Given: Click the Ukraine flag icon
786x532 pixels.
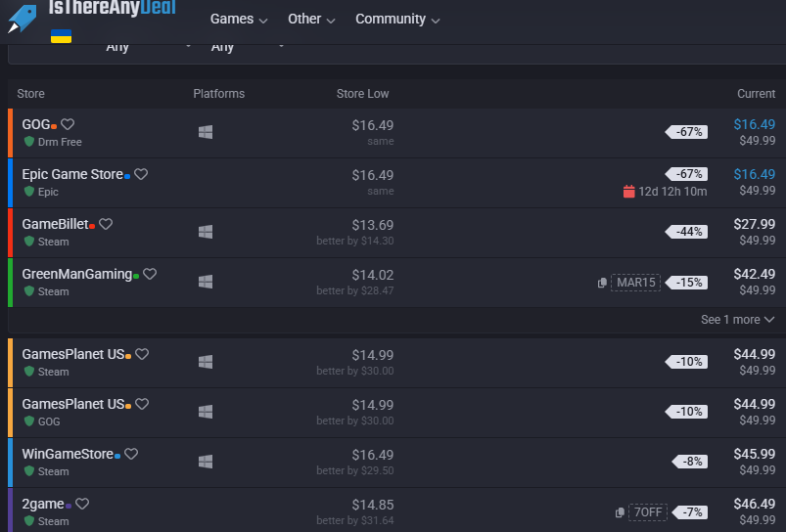Looking at the screenshot, I should coord(61,36).
